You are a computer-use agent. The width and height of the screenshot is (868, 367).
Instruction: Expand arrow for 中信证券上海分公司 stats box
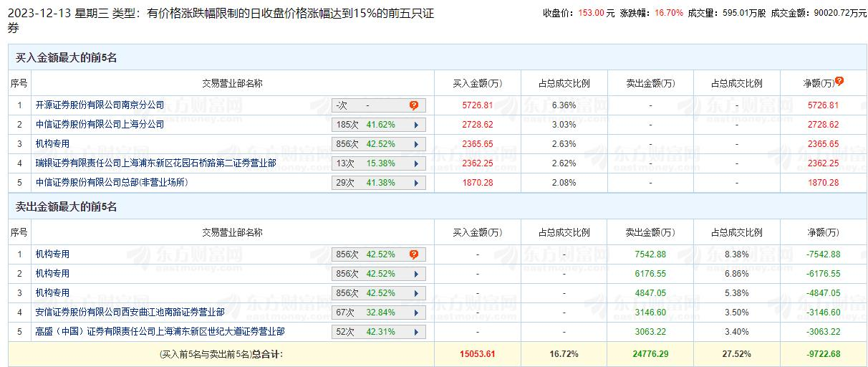pos(415,125)
